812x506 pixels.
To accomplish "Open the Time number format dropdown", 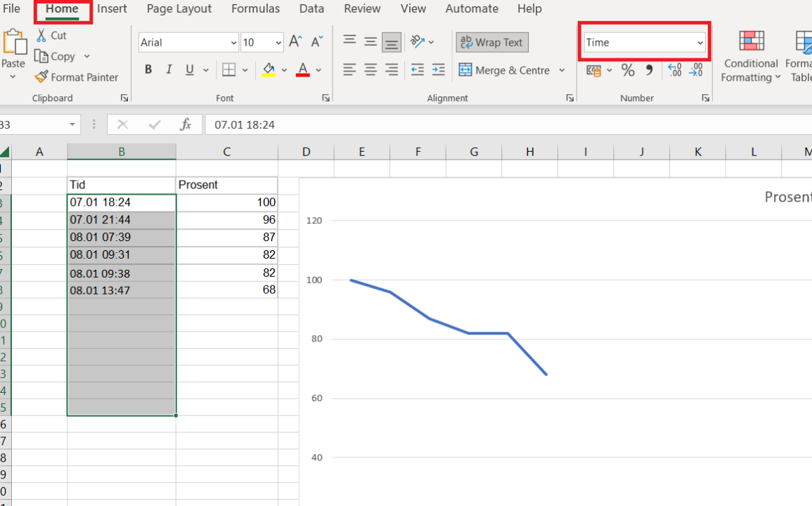I will pyautogui.click(x=700, y=43).
